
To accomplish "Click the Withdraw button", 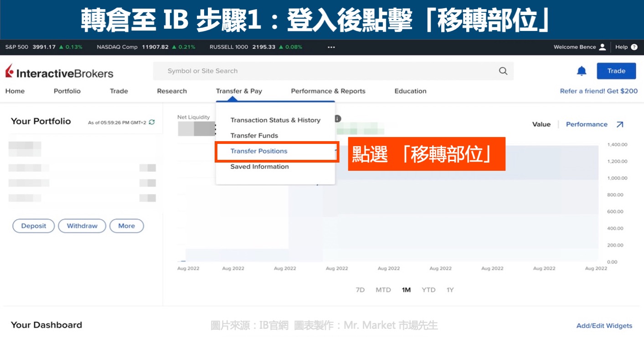I will click(82, 226).
